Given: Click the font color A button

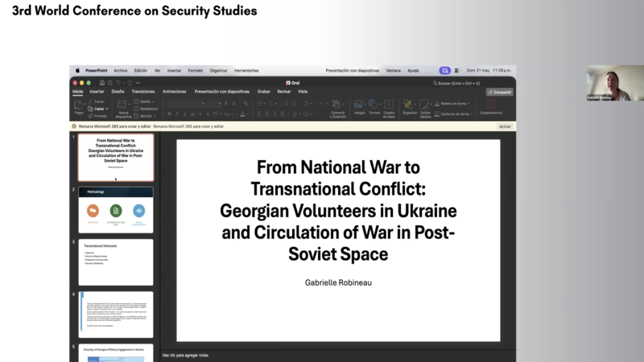Looking at the screenshot, I should [242, 113].
